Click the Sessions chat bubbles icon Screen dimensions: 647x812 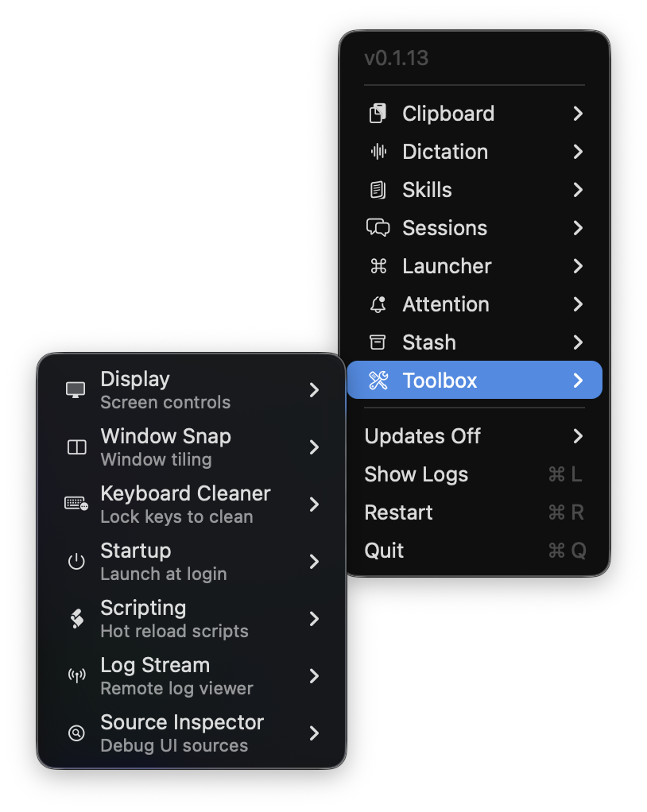(380, 228)
